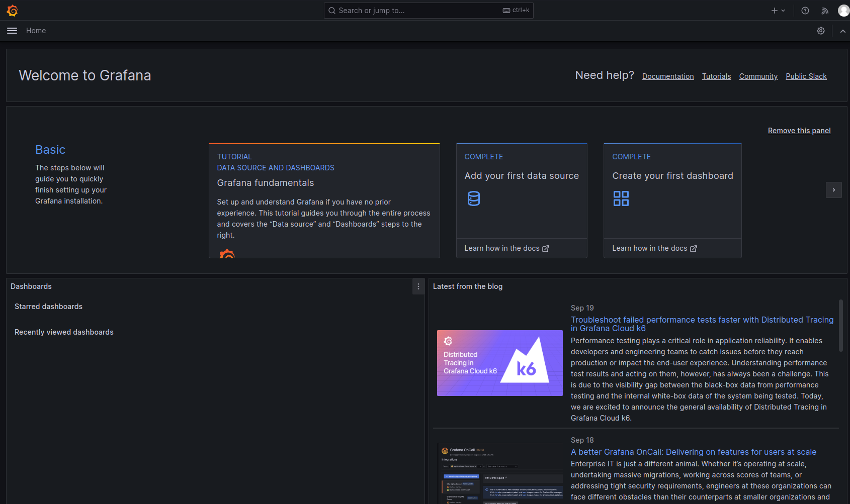
Task: Open the Dashboards panel three-dot menu
Action: point(418,286)
